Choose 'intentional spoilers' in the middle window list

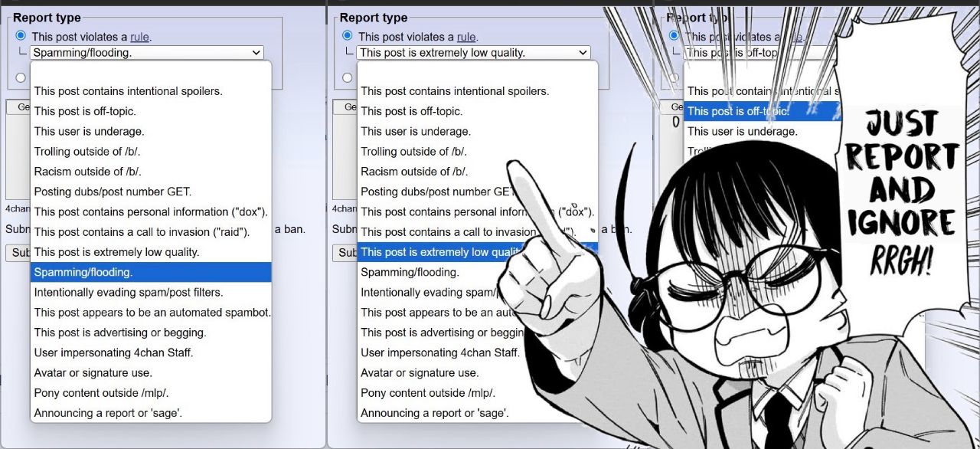point(478,91)
